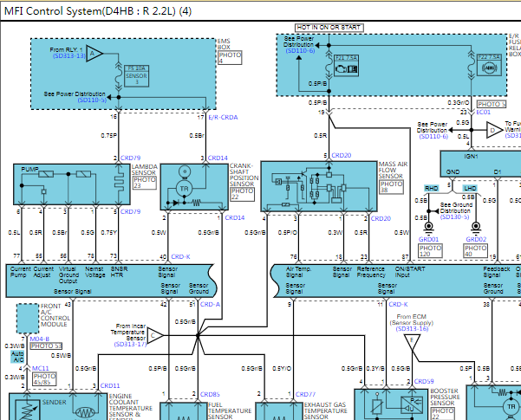
Task: Open PHOTO 5 near EC01
Action: [492, 104]
